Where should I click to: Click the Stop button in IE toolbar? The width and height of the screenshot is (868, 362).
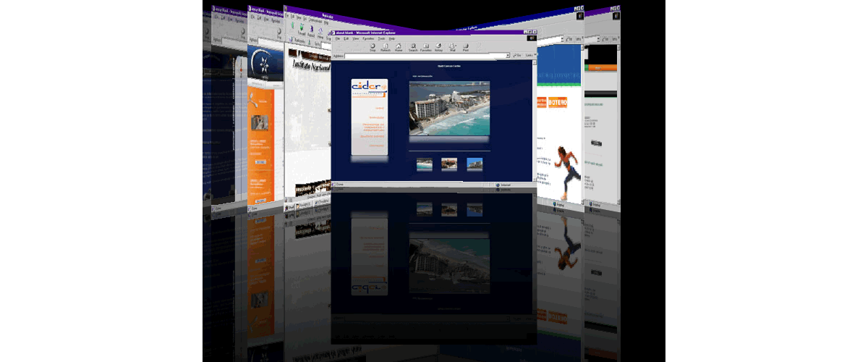373,47
